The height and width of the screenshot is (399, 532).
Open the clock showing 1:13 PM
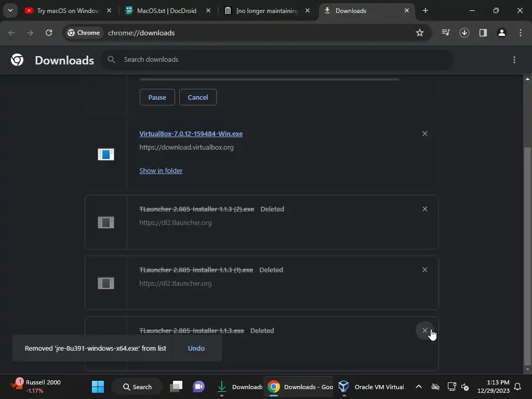493,387
